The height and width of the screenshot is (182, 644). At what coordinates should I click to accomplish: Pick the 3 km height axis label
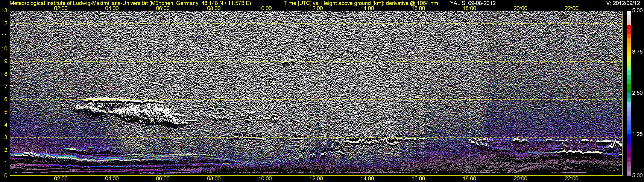[6, 138]
